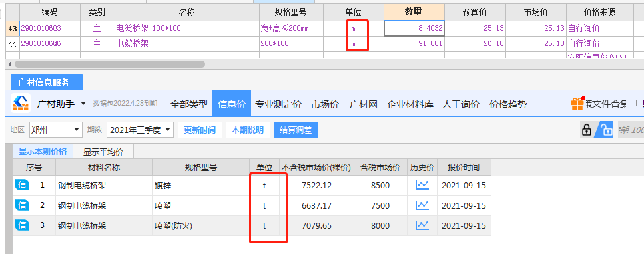Select the 信息价 tab
This screenshot has height=254, width=644.
pos(231,104)
